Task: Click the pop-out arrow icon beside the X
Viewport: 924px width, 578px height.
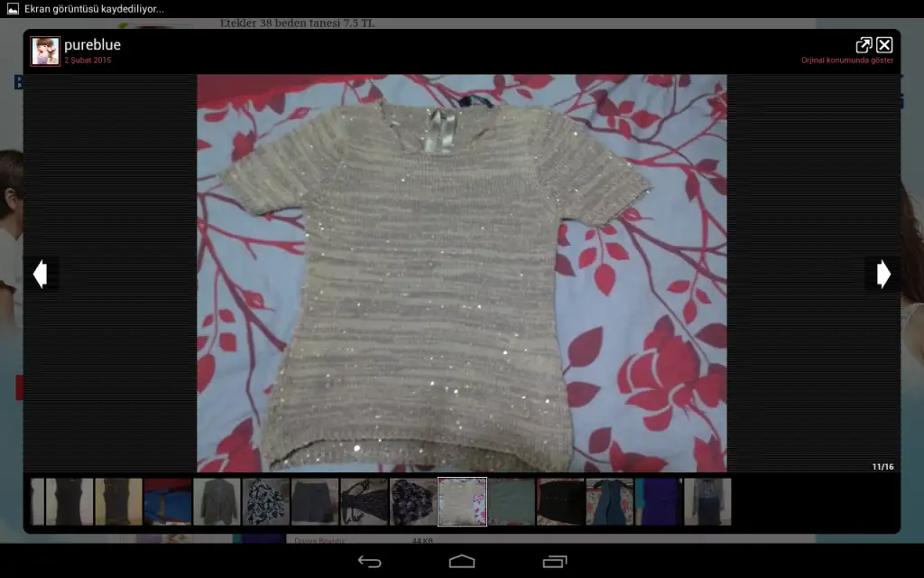Action: (x=864, y=45)
